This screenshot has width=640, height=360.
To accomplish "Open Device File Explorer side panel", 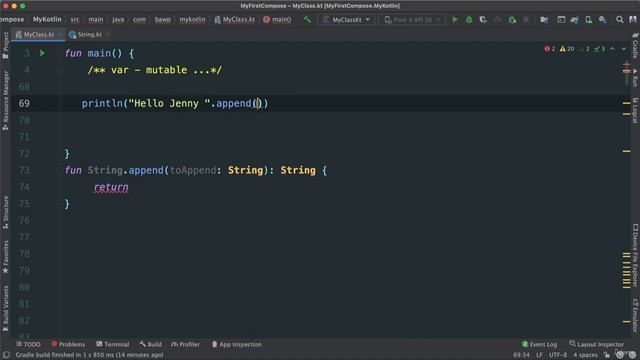I will click(635, 255).
